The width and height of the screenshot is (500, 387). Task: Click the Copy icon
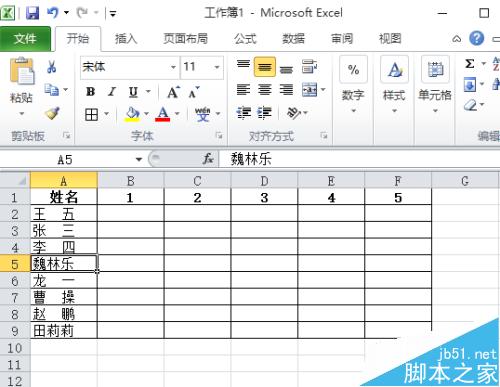(x=52, y=89)
